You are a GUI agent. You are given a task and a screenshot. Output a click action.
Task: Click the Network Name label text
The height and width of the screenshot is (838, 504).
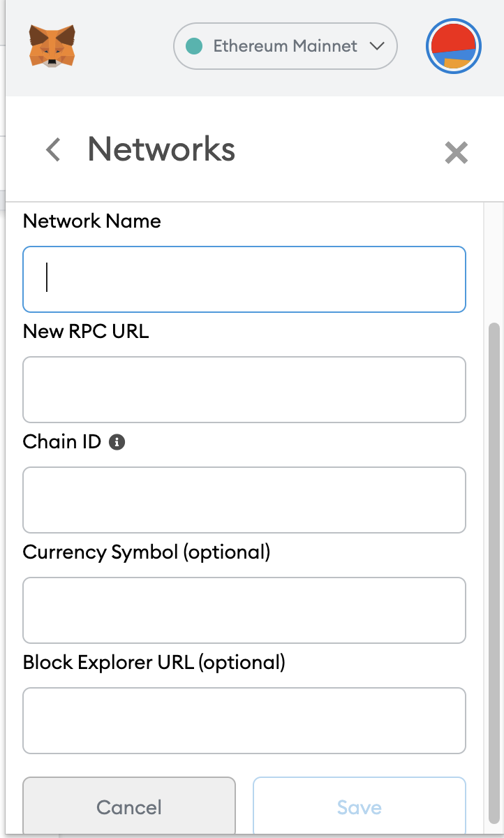coord(92,221)
